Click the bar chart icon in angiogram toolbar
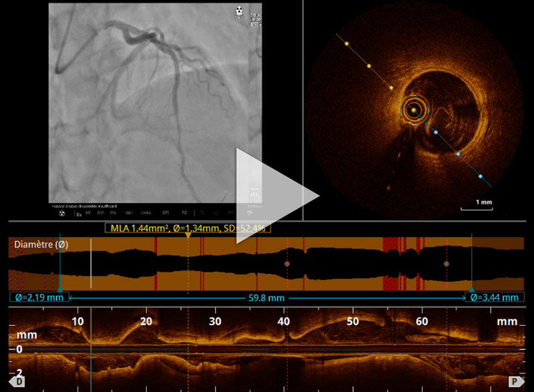This screenshot has width=534, height=392. [79, 214]
